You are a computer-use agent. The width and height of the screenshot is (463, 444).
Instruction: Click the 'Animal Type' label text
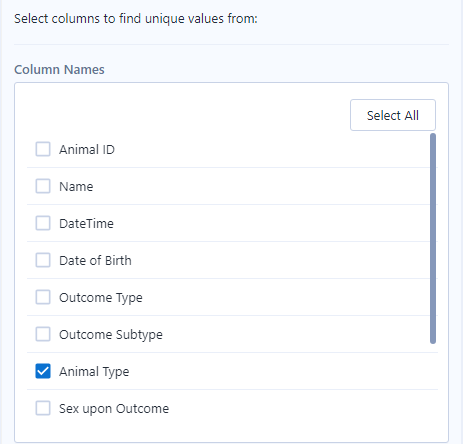(94, 372)
